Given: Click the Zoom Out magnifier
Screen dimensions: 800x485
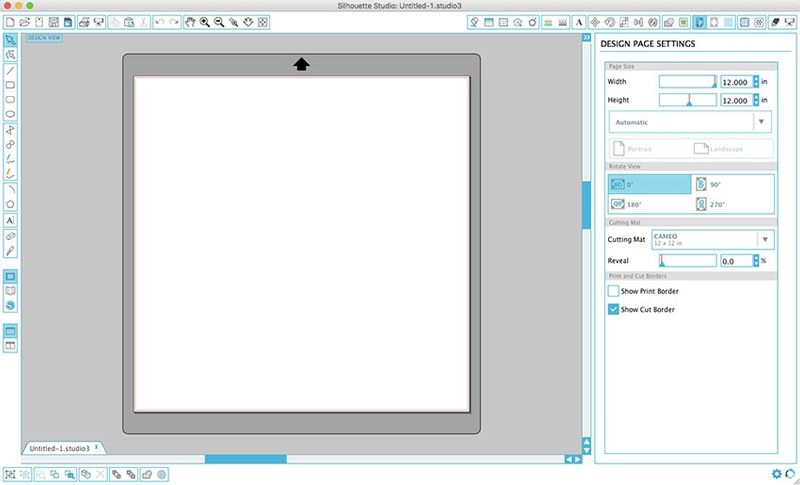Looking at the screenshot, I should pyautogui.click(x=219, y=22).
